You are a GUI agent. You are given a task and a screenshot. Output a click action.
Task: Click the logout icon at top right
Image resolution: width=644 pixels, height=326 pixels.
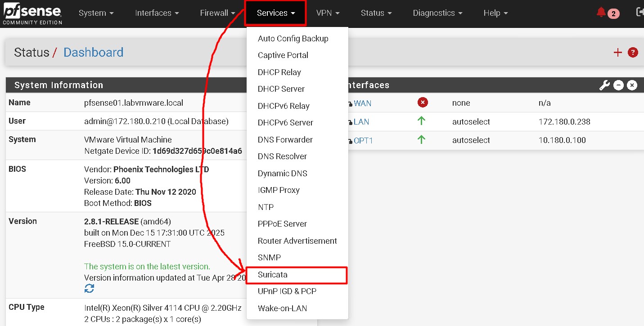(x=640, y=13)
